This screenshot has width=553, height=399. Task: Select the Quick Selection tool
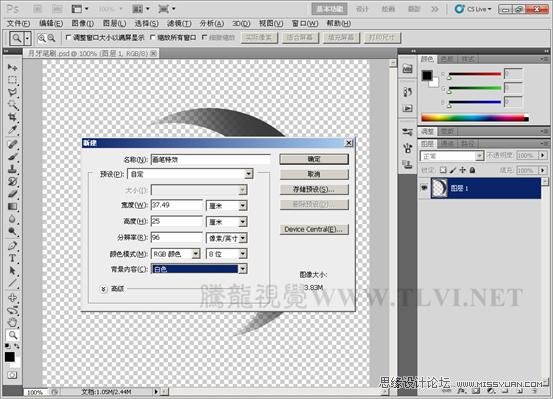[x=12, y=105]
